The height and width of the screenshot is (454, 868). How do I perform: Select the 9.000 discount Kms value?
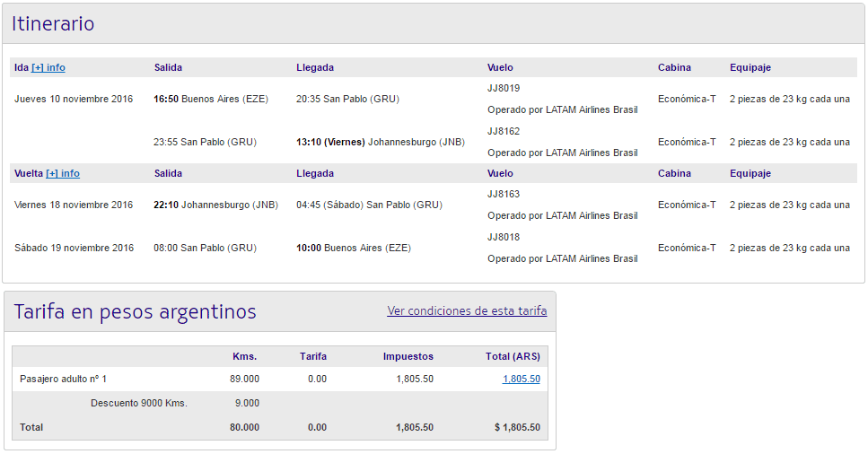coord(247,403)
